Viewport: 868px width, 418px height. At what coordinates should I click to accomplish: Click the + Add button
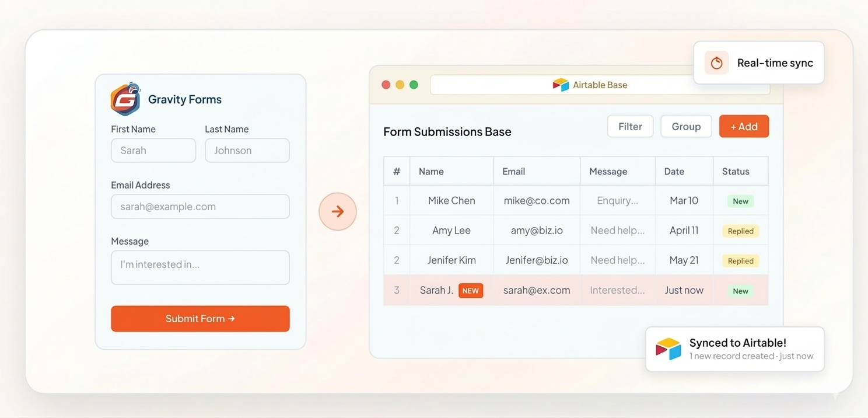tap(744, 126)
